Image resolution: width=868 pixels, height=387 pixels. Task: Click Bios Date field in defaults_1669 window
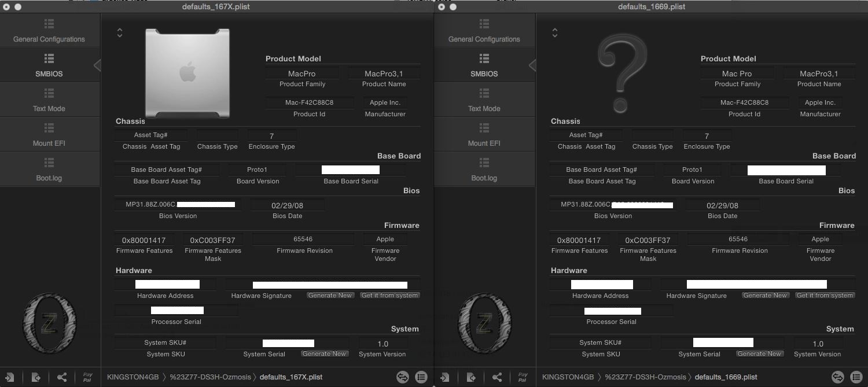tap(722, 205)
